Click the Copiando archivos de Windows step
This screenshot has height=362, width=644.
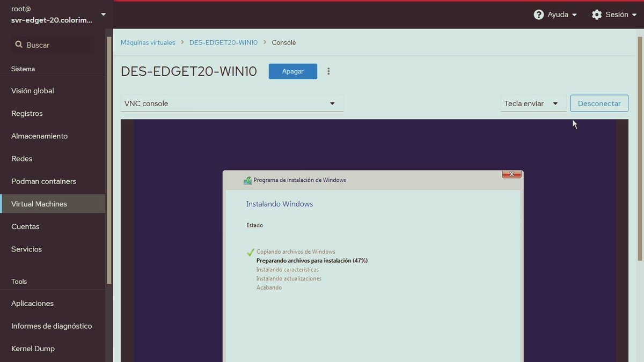pos(296,252)
